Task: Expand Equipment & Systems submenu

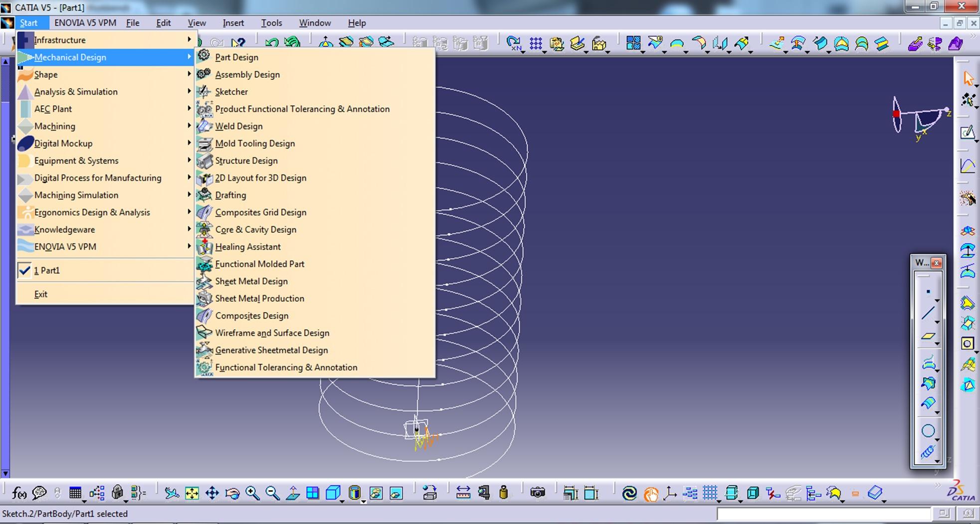Action: [105, 161]
